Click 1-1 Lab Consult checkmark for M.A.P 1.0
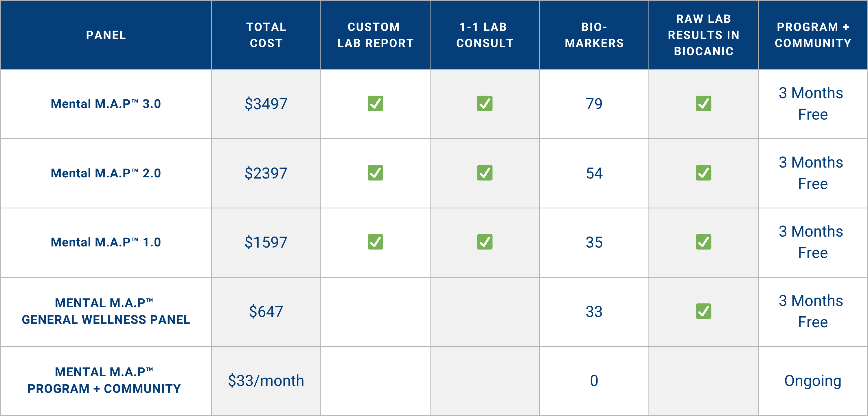Screen dimensions: 868x416 tap(485, 242)
